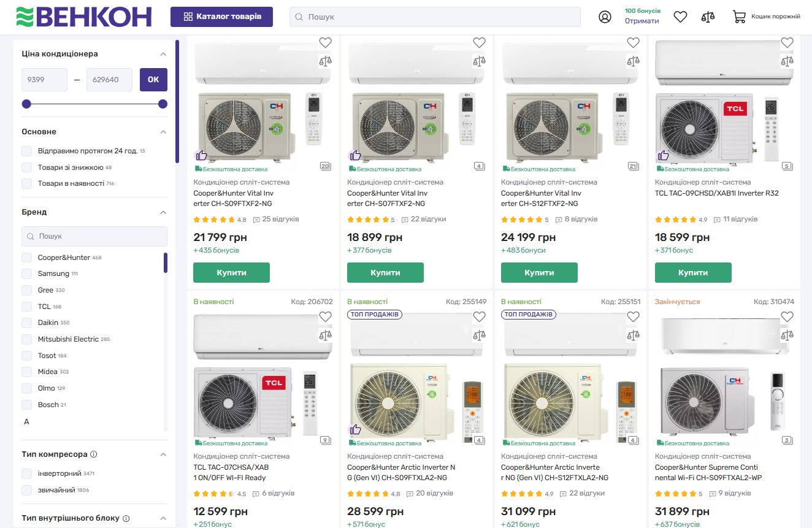Show info tooltip for Тип компресора
Viewport: 812px width, 528px height.
coord(94,454)
